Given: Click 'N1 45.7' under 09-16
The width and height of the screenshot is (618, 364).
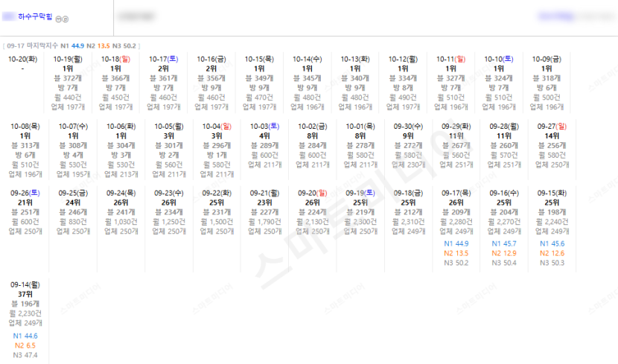Looking at the screenshot, I should 504,244.
